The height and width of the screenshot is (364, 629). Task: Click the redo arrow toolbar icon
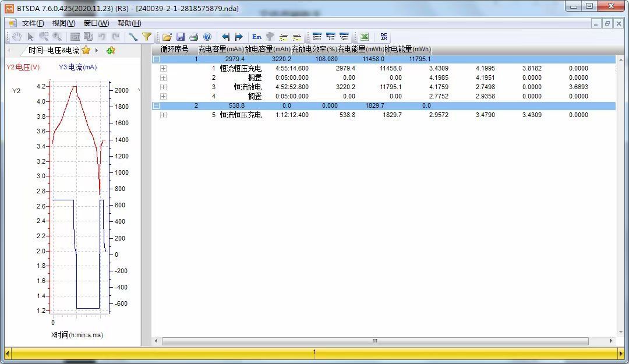pos(115,37)
